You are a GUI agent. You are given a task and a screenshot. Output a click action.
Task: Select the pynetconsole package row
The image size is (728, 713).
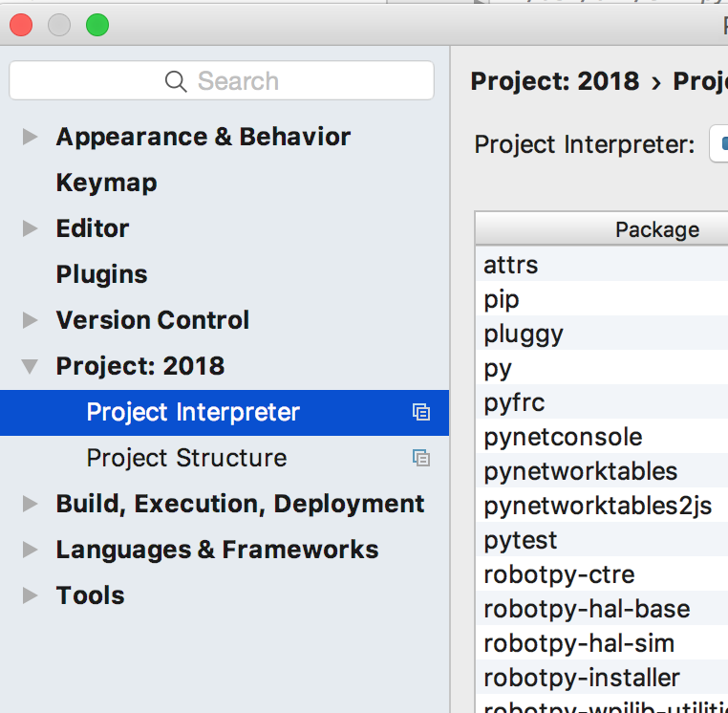[x=602, y=436]
